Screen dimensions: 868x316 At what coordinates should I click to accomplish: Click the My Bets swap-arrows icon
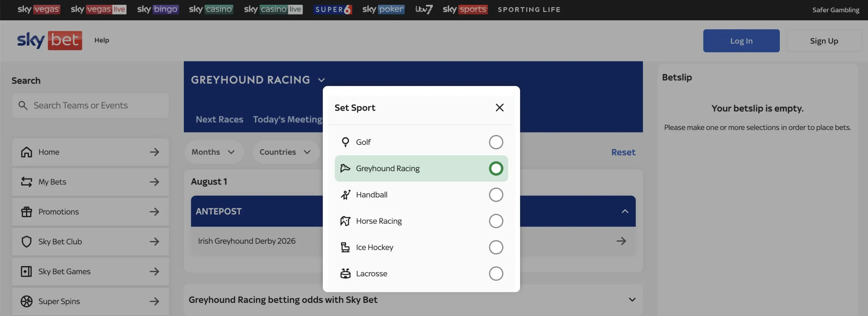[x=26, y=182]
